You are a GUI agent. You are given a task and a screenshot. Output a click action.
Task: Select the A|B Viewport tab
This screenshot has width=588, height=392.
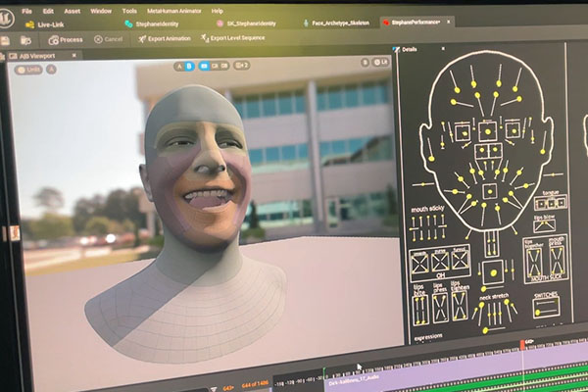[32, 56]
